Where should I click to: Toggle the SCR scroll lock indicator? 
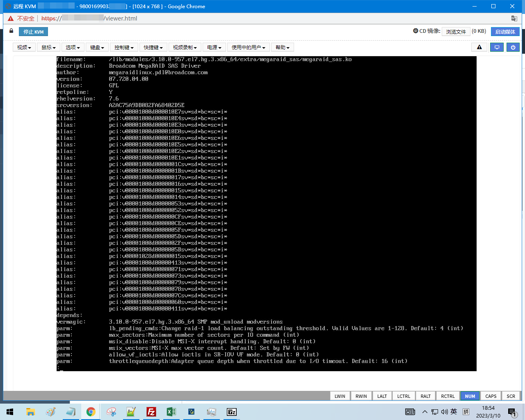[511, 396]
